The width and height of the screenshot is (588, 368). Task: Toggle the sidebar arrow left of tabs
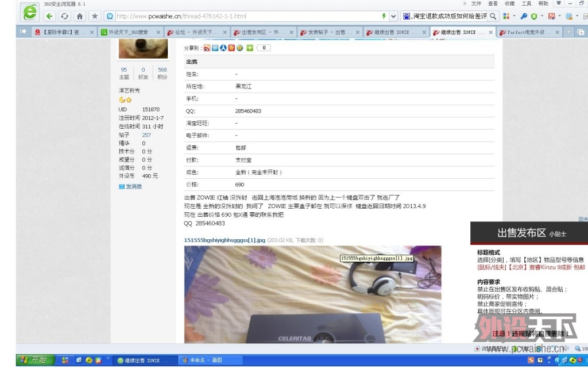(x=23, y=32)
